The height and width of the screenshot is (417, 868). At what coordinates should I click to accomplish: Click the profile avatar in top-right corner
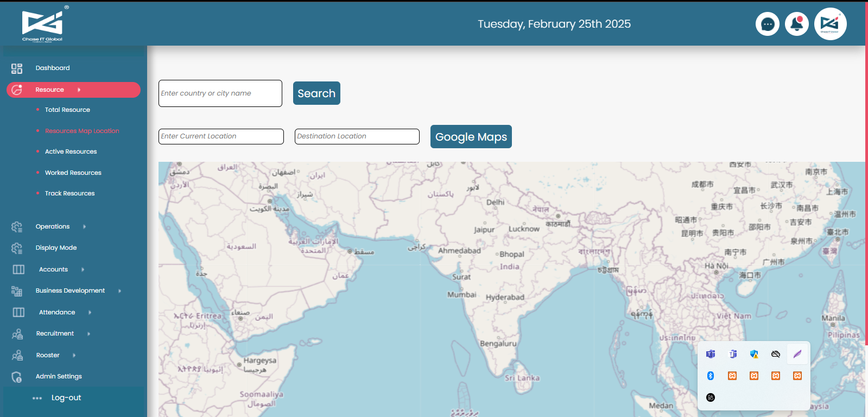829,24
